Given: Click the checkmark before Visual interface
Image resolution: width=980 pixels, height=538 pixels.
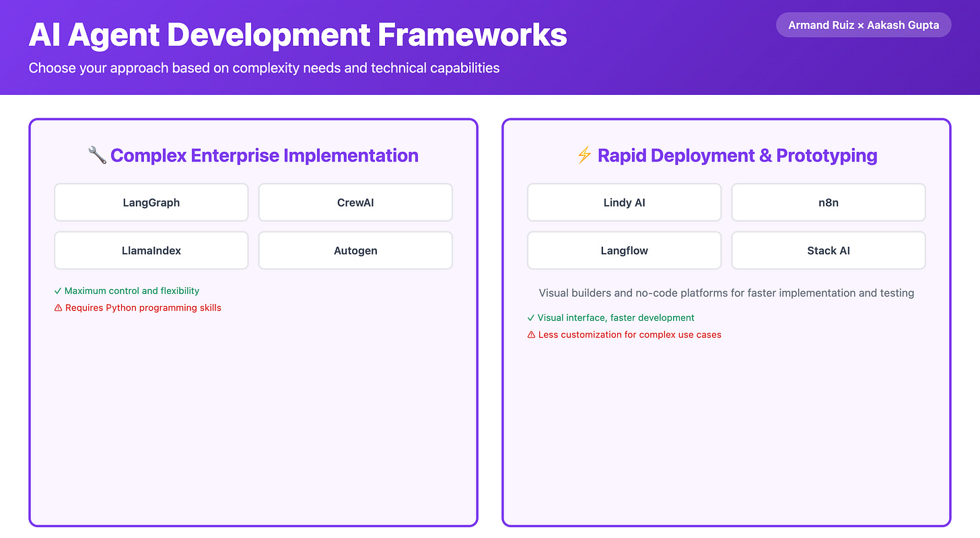Looking at the screenshot, I should pos(531,318).
